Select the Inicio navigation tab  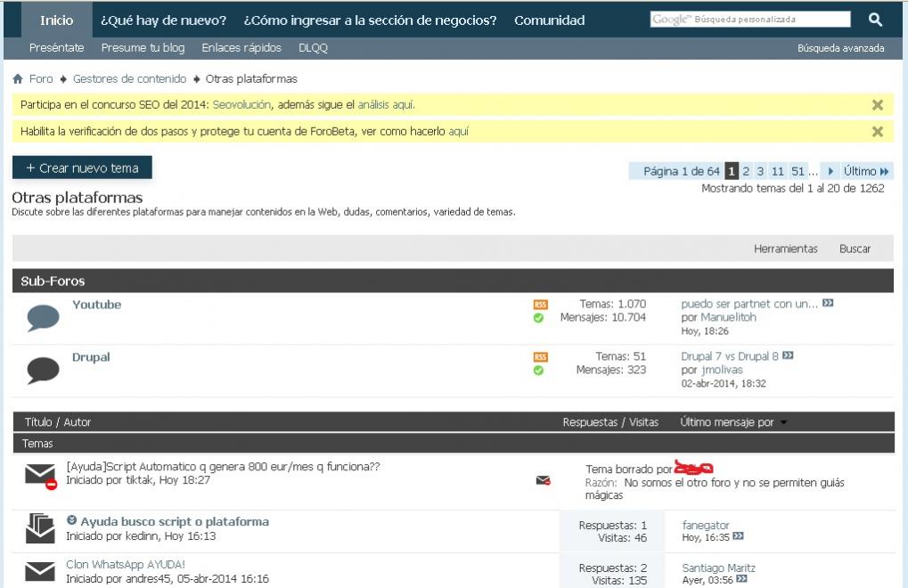tap(56, 20)
